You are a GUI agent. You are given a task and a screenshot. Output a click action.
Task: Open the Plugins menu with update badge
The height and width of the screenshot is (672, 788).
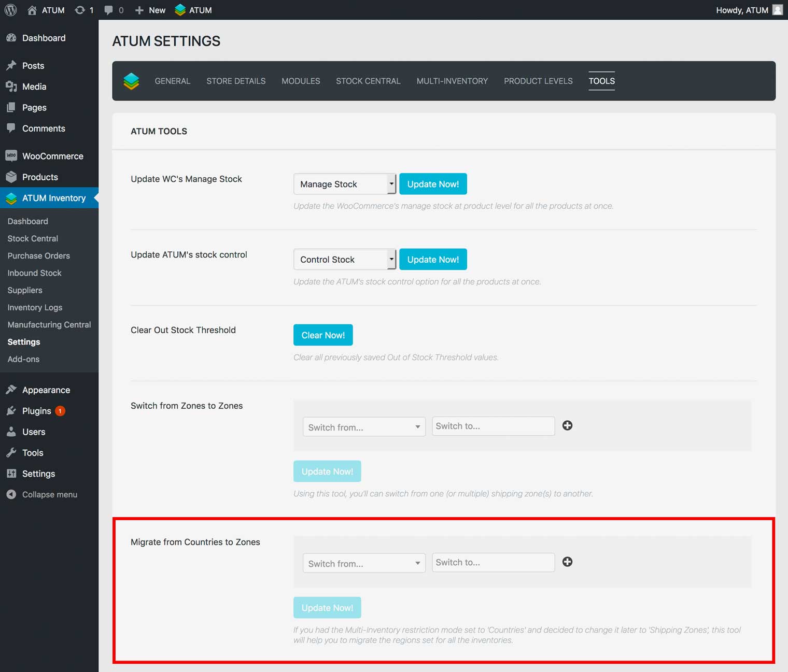tap(36, 411)
